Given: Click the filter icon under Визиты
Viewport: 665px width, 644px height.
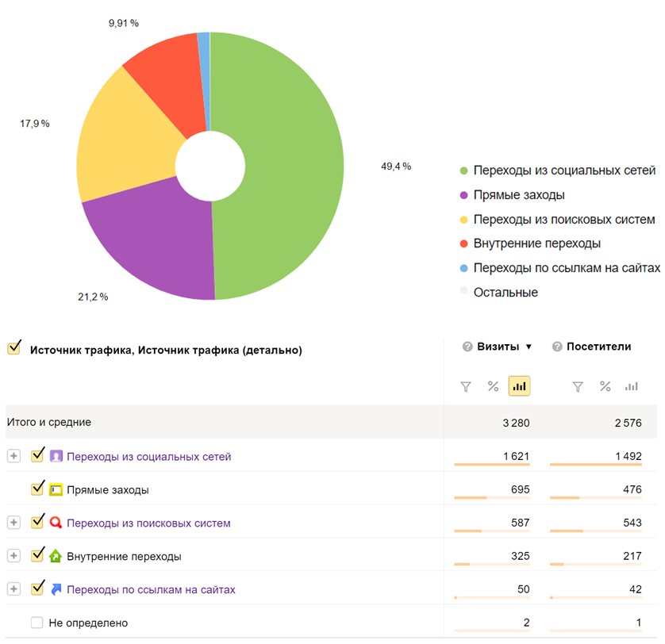Looking at the screenshot, I should pos(466,386).
